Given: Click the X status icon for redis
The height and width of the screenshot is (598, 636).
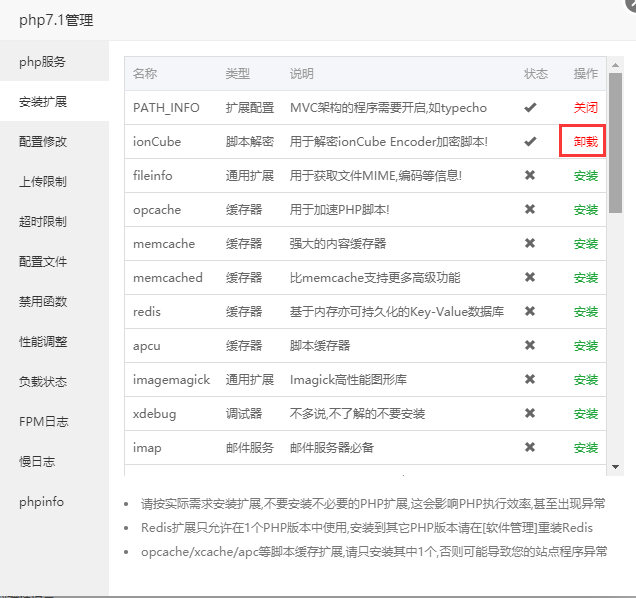Looking at the screenshot, I should (x=530, y=311).
